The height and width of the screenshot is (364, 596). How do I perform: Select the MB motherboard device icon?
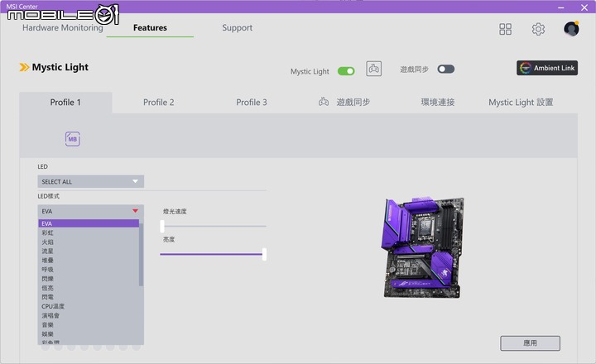pos(73,139)
